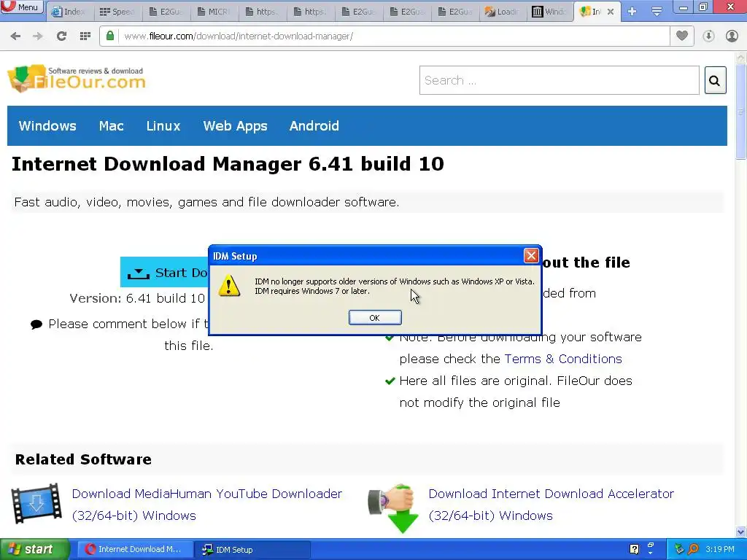The height and width of the screenshot is (560, 747).
Task: Go back with the browser back arrow
Action: [x=15, y=36]
